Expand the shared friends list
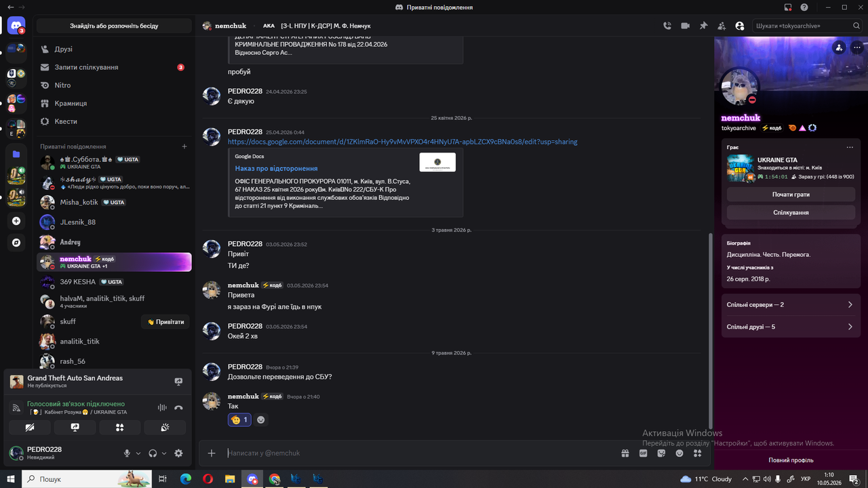The height and width of the screenshot is (488, 868). tap(790, 327)
